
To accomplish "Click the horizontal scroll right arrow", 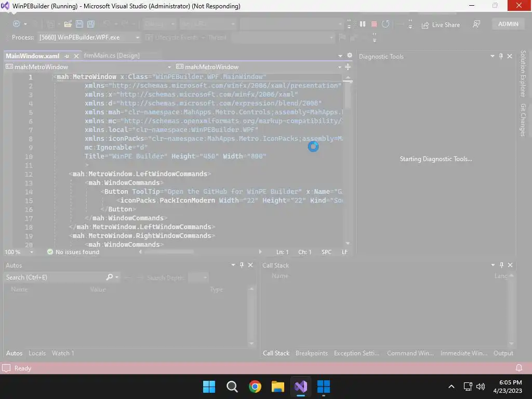I will pyautogui.click(x=260, y=252).
